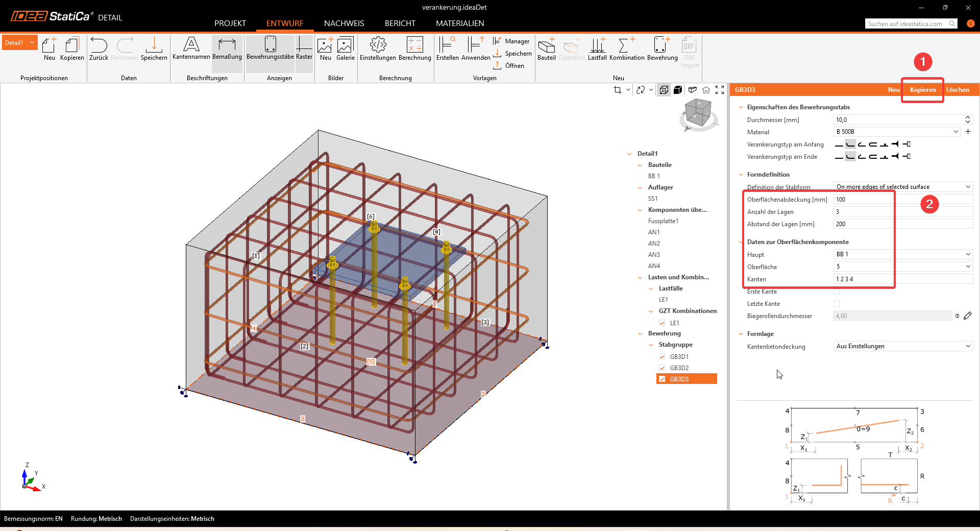Open the MATERIALIEN tab

tap(460, 23)
